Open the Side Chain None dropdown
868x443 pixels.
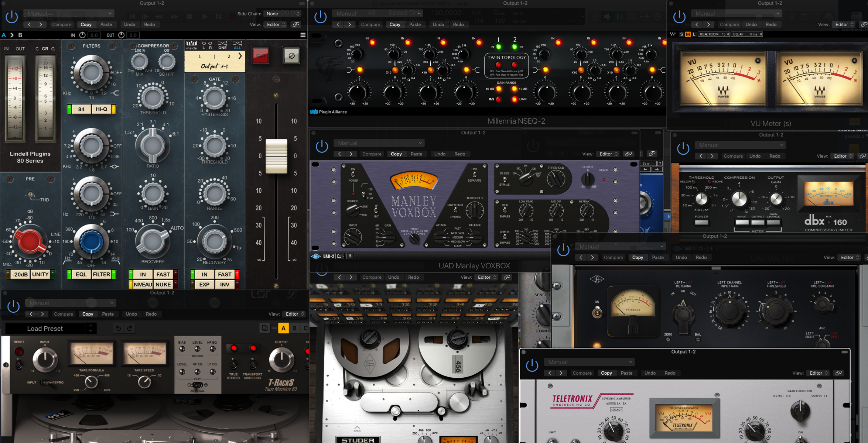(283, 14)
